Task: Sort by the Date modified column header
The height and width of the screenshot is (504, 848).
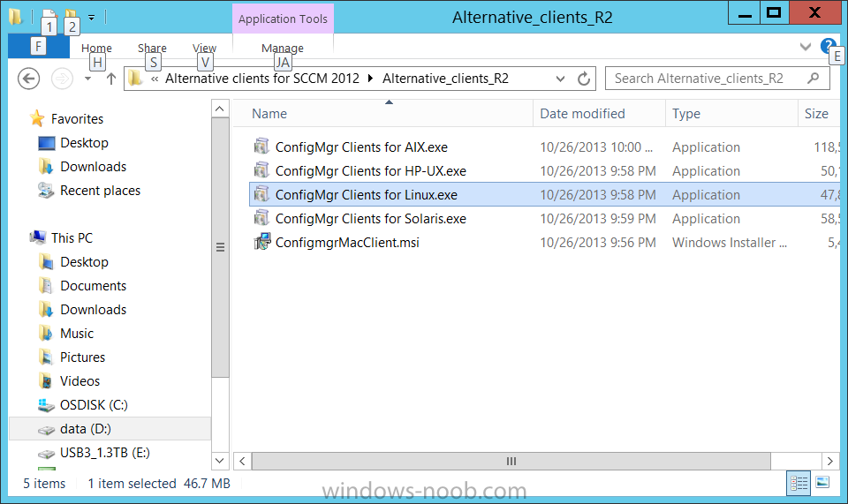Action: point(599,114)
